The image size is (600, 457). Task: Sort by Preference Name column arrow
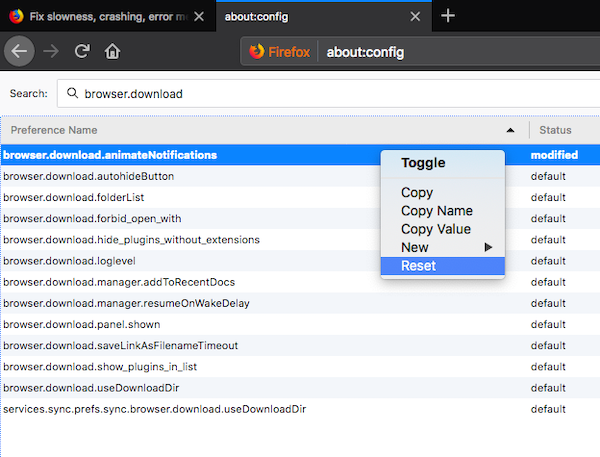tap(511, 130)
